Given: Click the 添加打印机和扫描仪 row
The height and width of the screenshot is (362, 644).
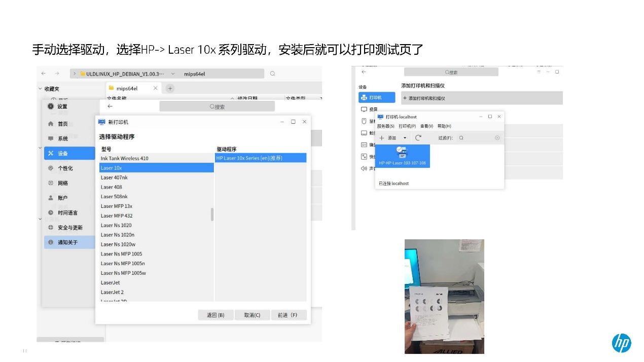Looking at the screenshot, I should tap(482, 98).
